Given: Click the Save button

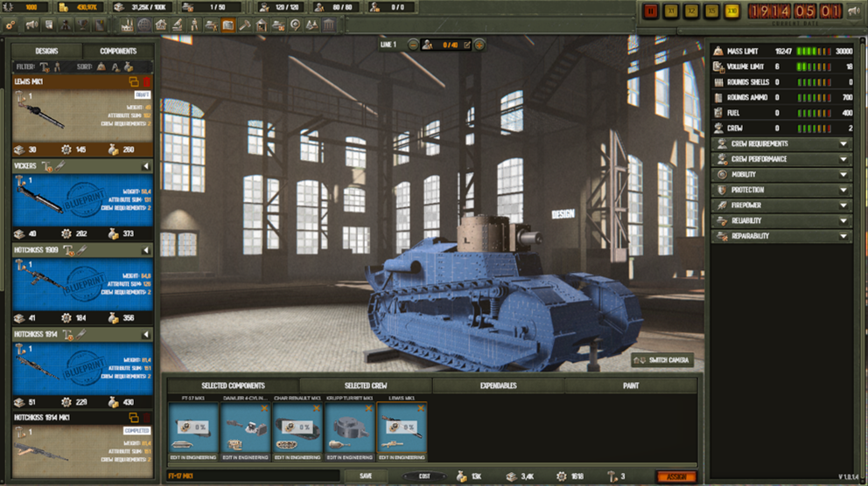Looking at the screenshot, I should click(366, 476).
